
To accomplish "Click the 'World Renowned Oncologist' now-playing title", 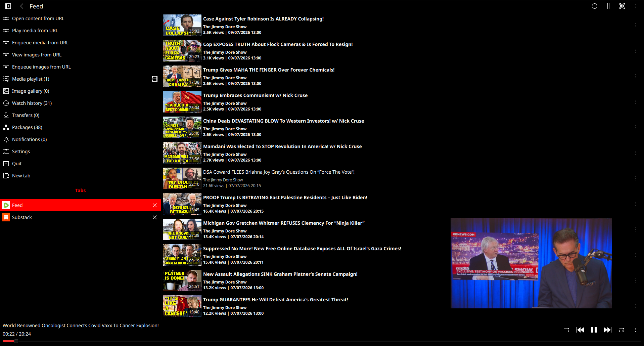I will (81, 326).
